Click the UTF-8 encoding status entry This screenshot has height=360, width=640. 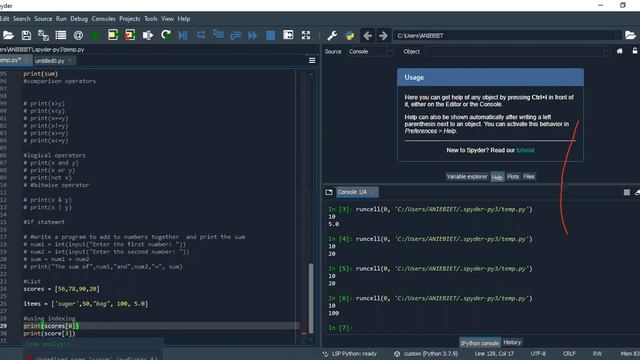coord(538,354)
